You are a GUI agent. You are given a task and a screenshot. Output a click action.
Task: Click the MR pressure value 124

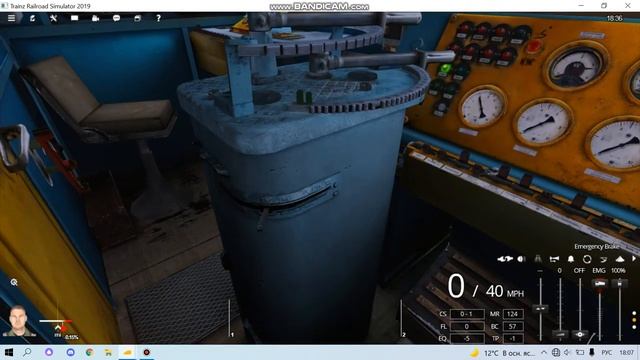tap(513, 314)
